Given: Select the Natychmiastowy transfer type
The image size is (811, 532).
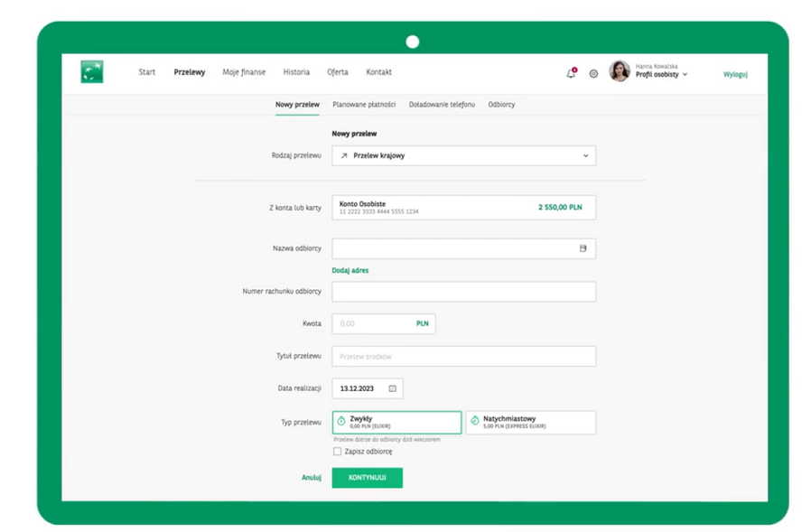Looking at the screenshot, I should pyautogui.click(x=530, y=422).
